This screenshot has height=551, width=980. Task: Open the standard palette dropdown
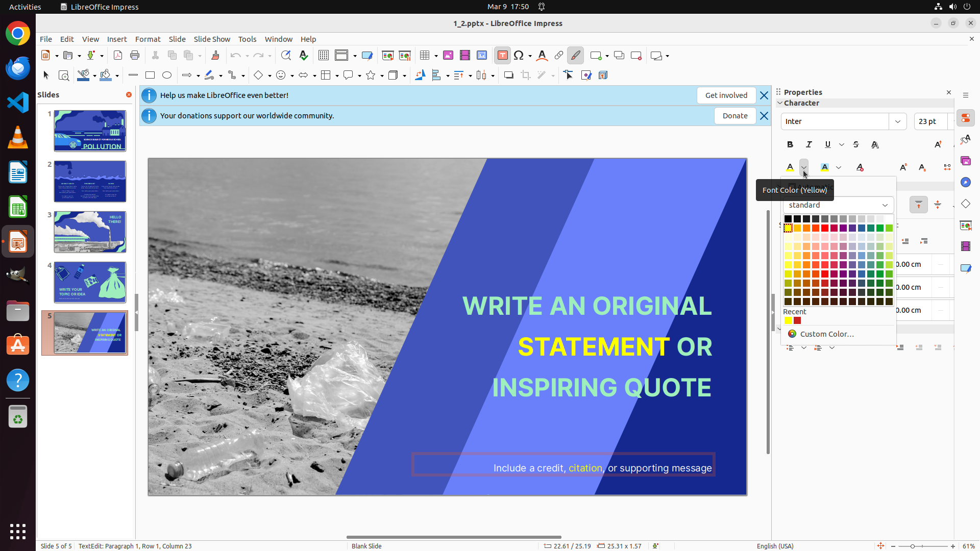click(x=839, y=205)
